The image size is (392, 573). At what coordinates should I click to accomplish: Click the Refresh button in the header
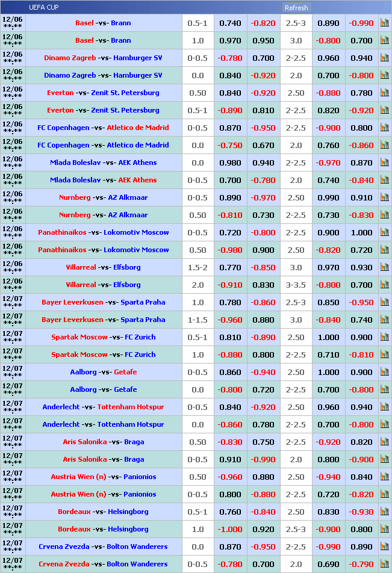click(x=296, y=8)
